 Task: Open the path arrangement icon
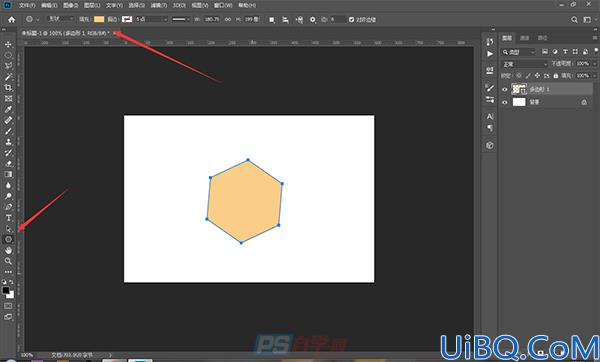point(300,20)
